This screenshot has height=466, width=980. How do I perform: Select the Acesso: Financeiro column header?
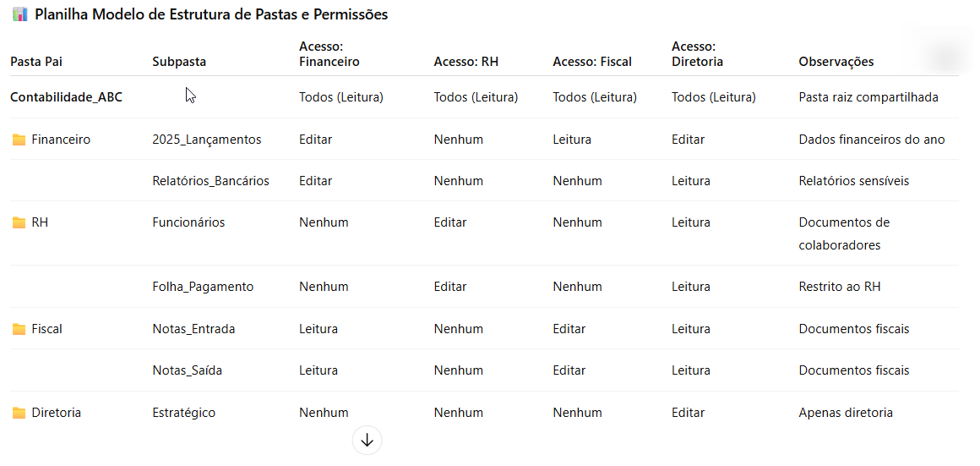click(329, 53)
